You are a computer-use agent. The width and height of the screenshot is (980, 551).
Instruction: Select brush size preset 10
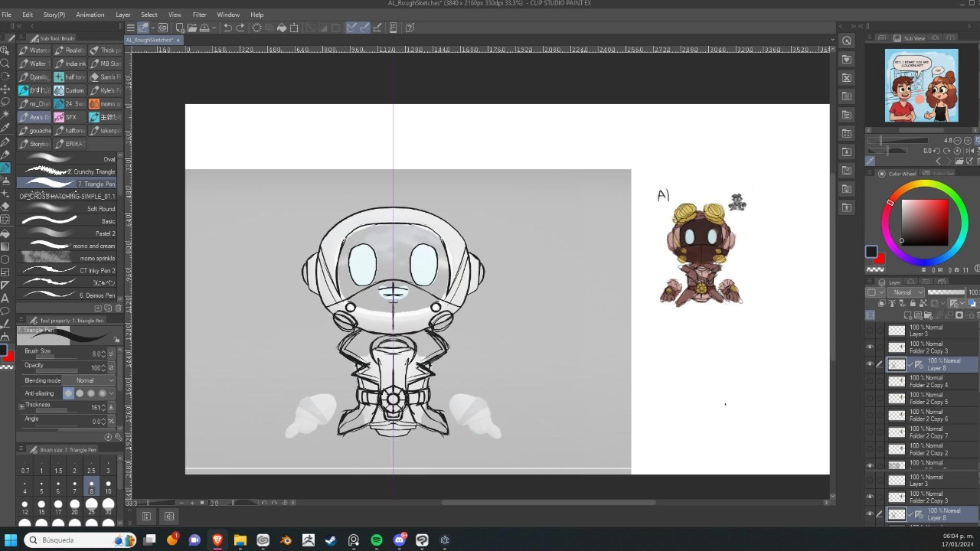pyautogui.click(x=108, y=487)
